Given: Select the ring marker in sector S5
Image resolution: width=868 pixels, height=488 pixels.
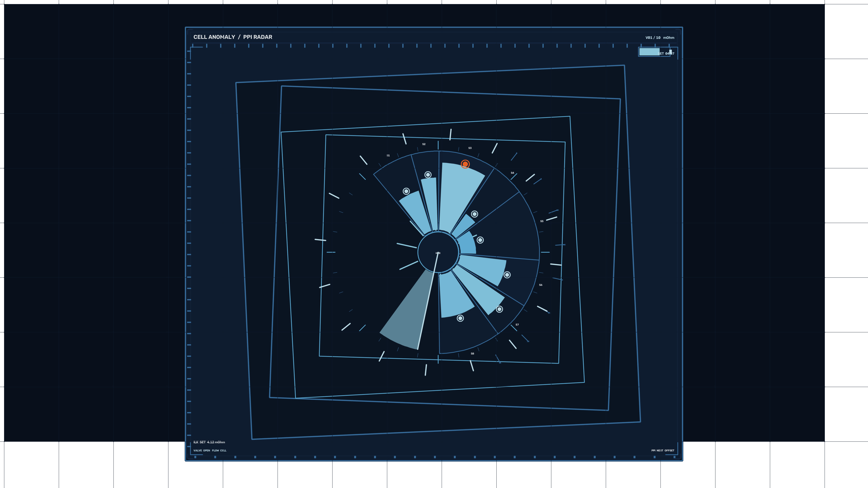Looking at the screenshot, I should click(480, 240).
